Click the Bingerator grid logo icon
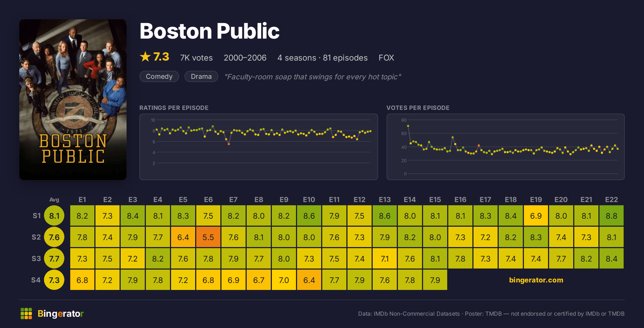Image resolution: width=644 pixels, height=328 pixels. click(x=26, y=314)
